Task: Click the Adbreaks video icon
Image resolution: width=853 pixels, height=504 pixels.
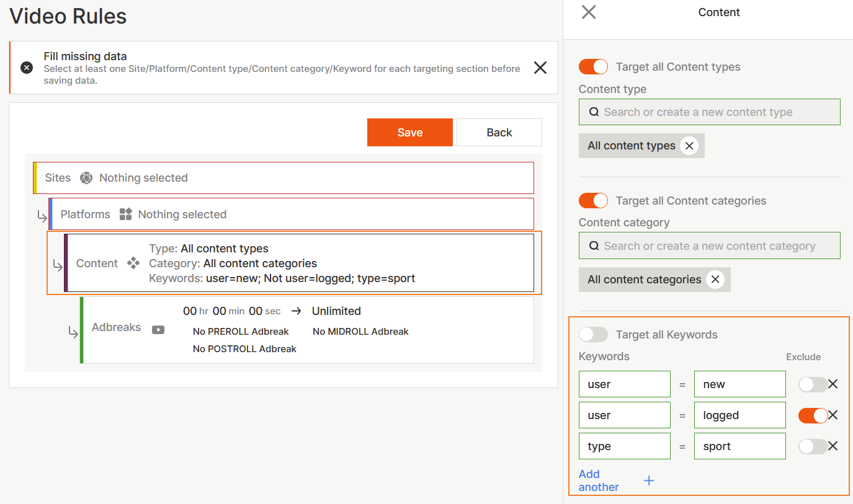Action: click(x=158, y=330)
